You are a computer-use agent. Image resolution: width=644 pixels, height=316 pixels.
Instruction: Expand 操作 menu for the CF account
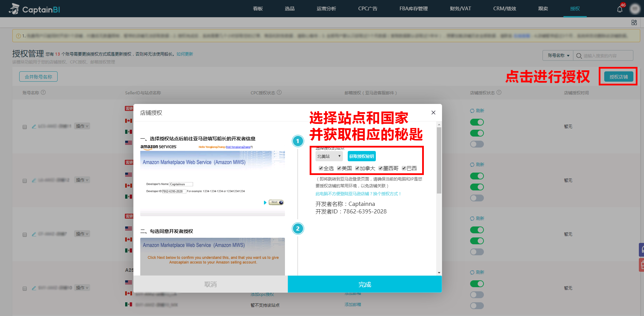pyautogui.click(x=82, y=234)
